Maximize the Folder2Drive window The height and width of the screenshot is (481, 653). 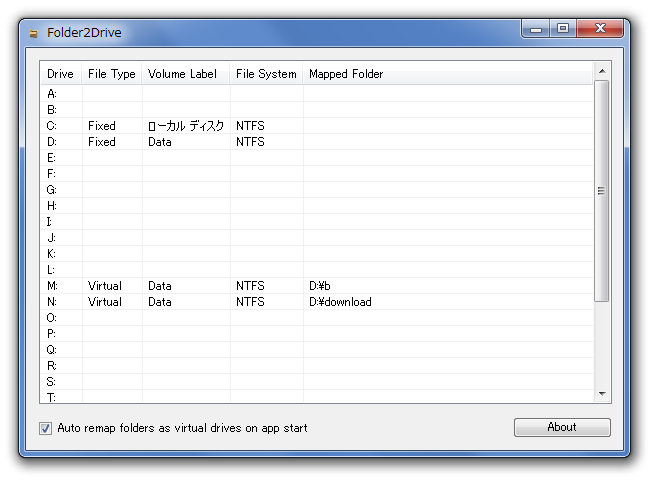click(563, 28)
